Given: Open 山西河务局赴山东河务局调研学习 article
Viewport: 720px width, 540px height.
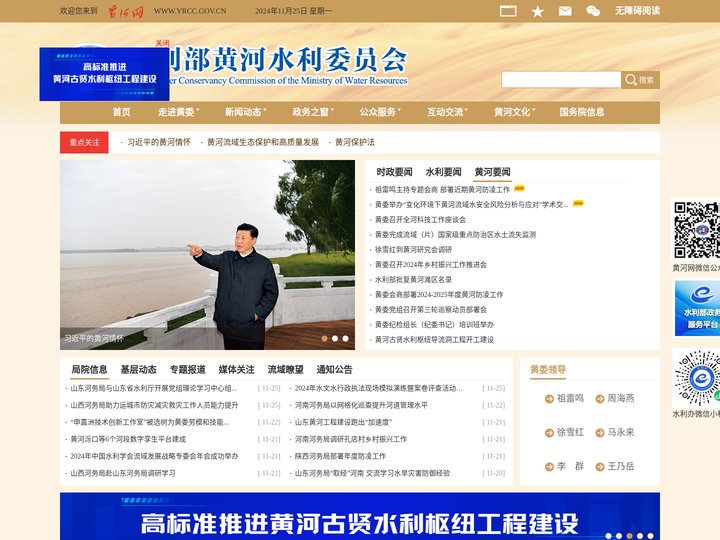Looking at the screenshot, I should 123,473.
